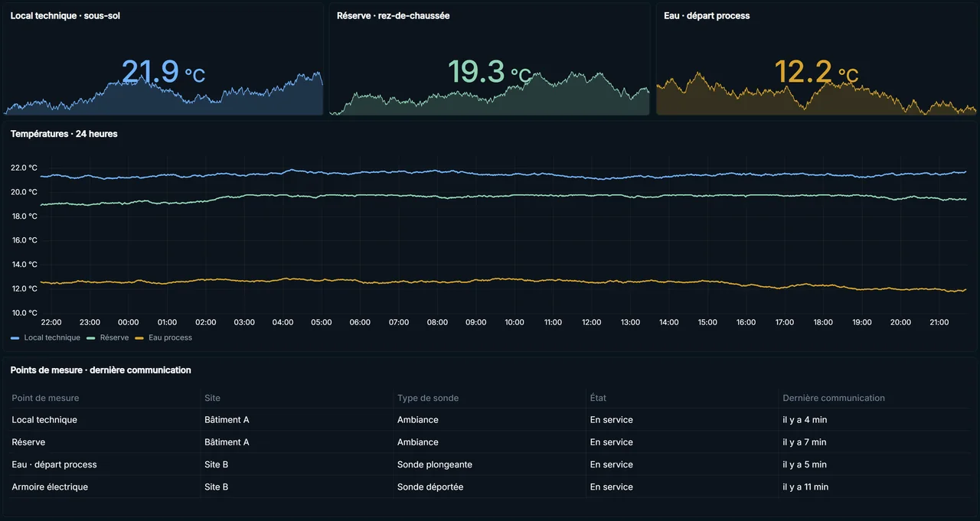Sort by the 'Site' column header

[212, 398]
